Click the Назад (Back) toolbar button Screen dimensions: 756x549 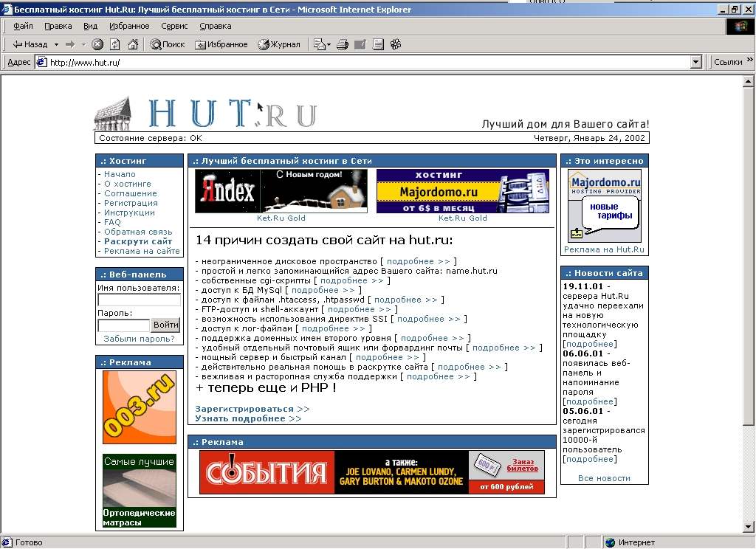[x=30, y=44]
